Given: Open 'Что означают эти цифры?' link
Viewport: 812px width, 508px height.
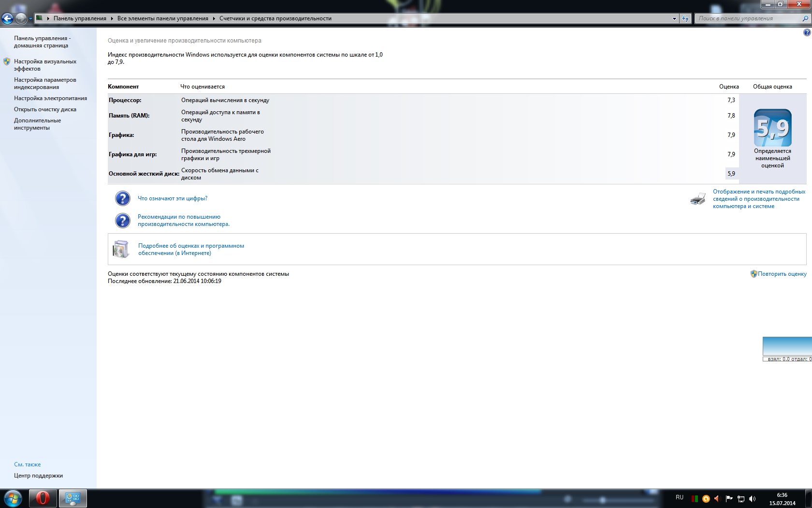Looking at the screenshot, I should coord(173,198).
